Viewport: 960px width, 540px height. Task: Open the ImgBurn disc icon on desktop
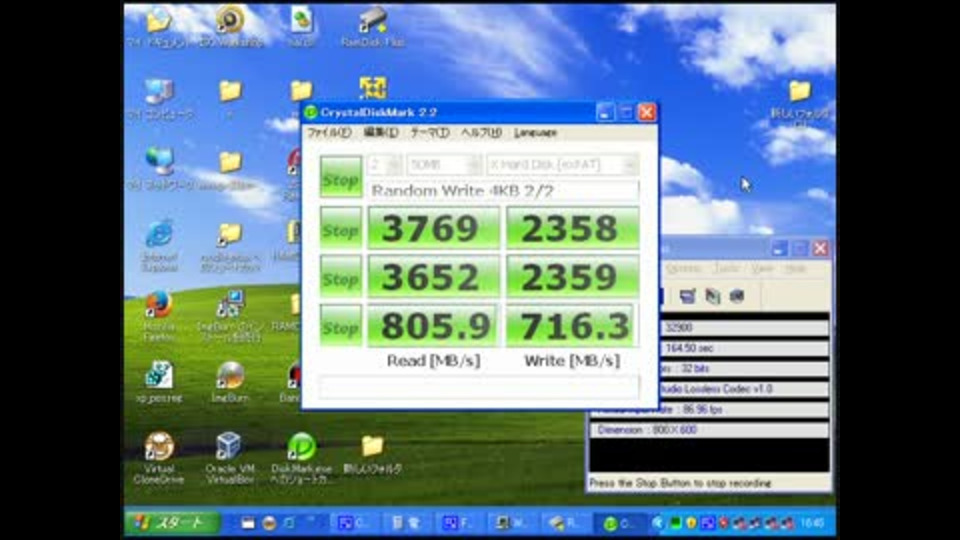[x=230, y=382]
